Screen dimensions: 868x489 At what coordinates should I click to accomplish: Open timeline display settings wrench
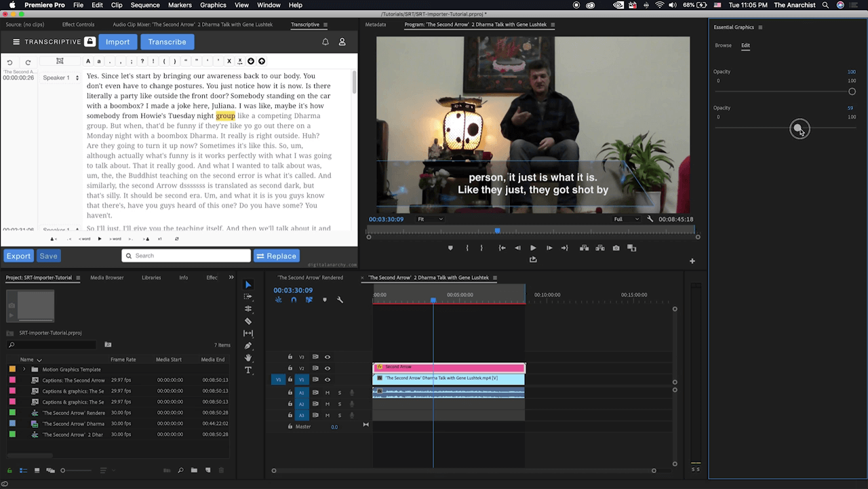[340, 300]
